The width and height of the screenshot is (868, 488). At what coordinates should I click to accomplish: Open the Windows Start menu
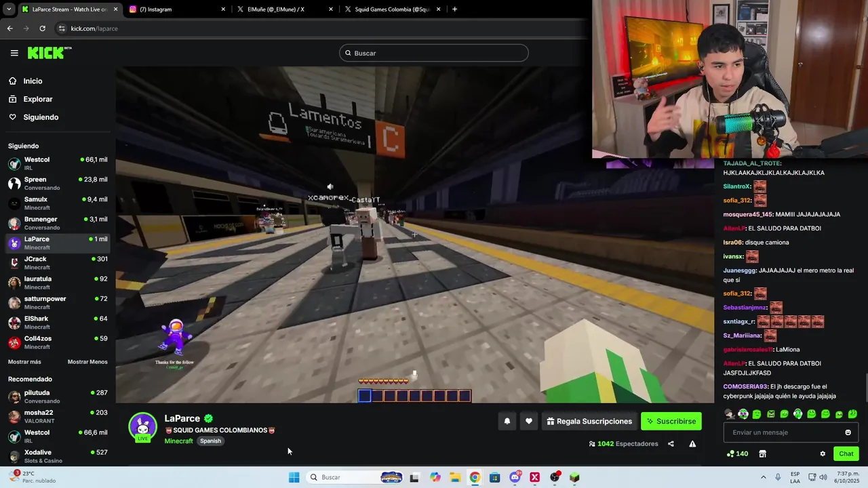tap(294, 477)
